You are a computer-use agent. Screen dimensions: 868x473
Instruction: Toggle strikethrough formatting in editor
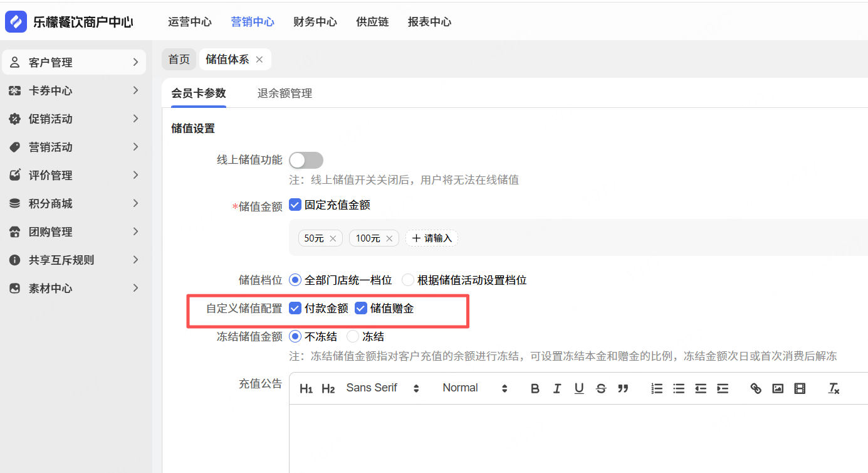coord(601,388)
